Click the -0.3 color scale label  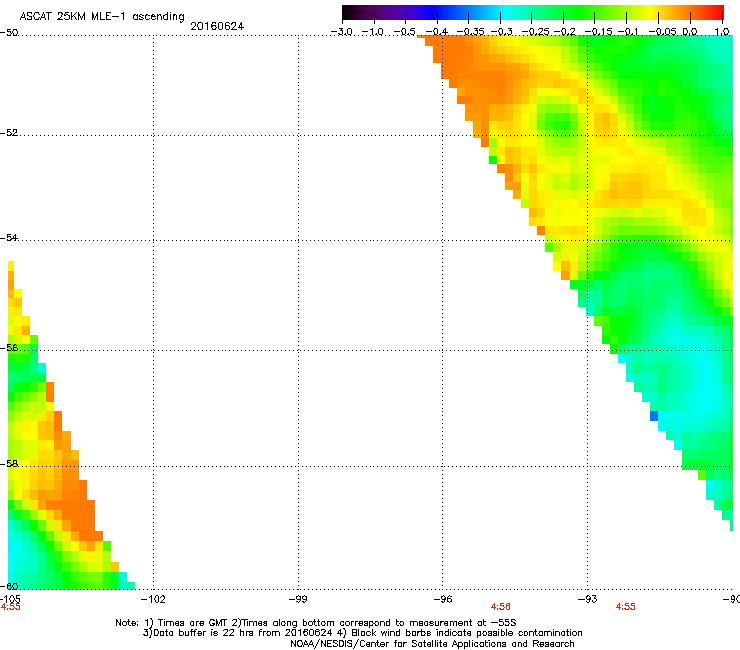[501, 32]
